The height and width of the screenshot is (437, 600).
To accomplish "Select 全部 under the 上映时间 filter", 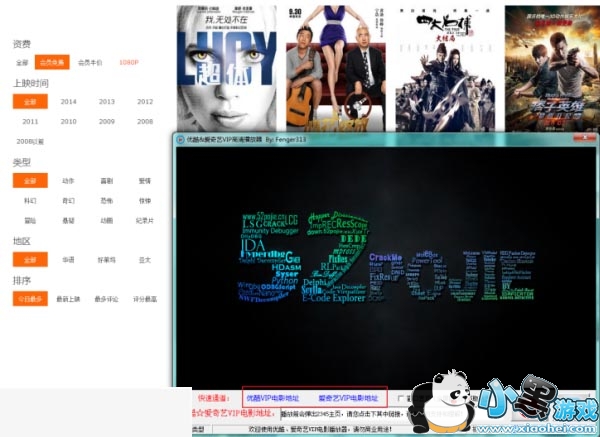I will click(30, 101).
